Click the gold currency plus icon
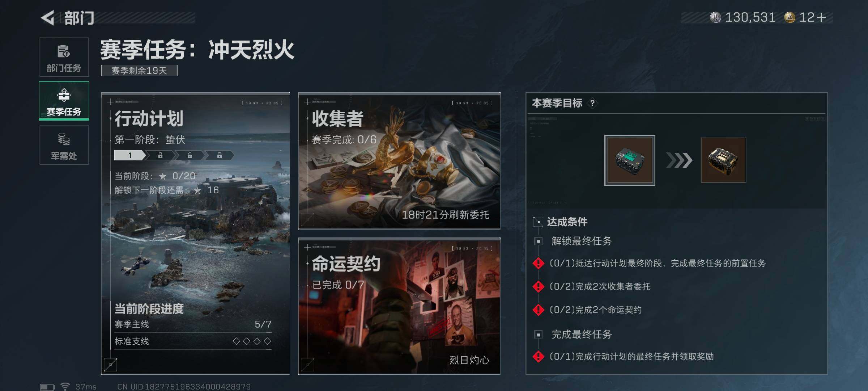The image size is (868, 391). tap(821, 17)
